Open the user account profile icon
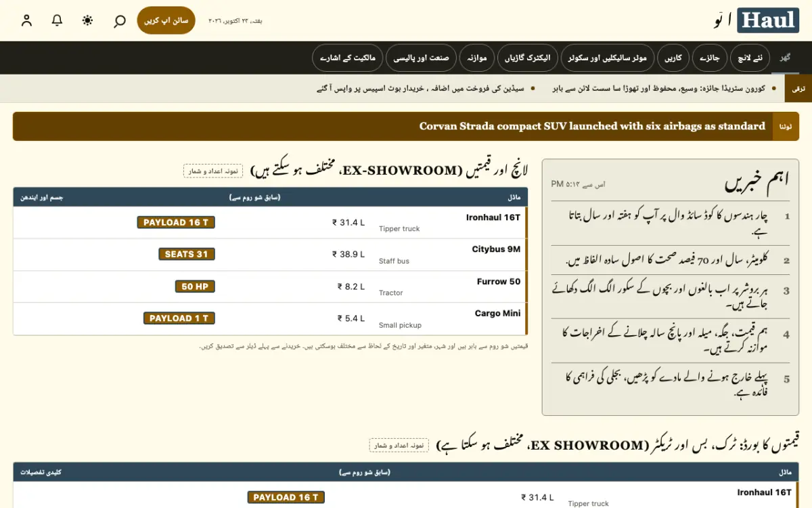812x508 pixels. [x=26, y=20]
